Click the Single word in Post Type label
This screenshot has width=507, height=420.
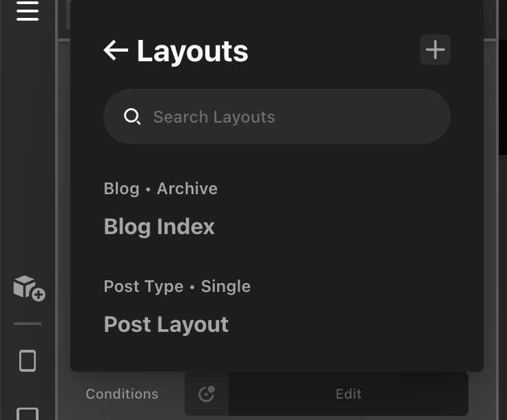(226, 286)
